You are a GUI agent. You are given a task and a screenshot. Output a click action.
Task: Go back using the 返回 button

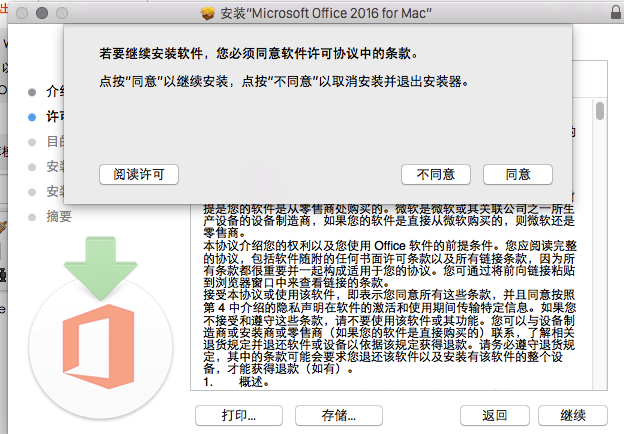[x=493, y=415]
